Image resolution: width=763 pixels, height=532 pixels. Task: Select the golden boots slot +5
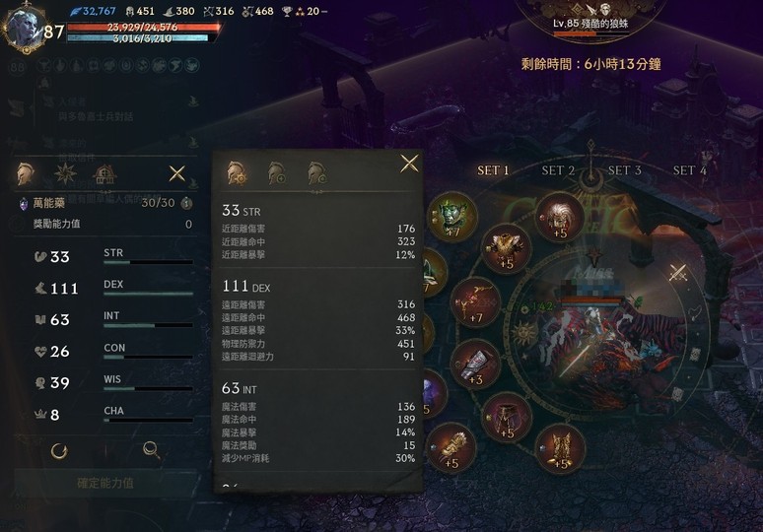(559, 448)
